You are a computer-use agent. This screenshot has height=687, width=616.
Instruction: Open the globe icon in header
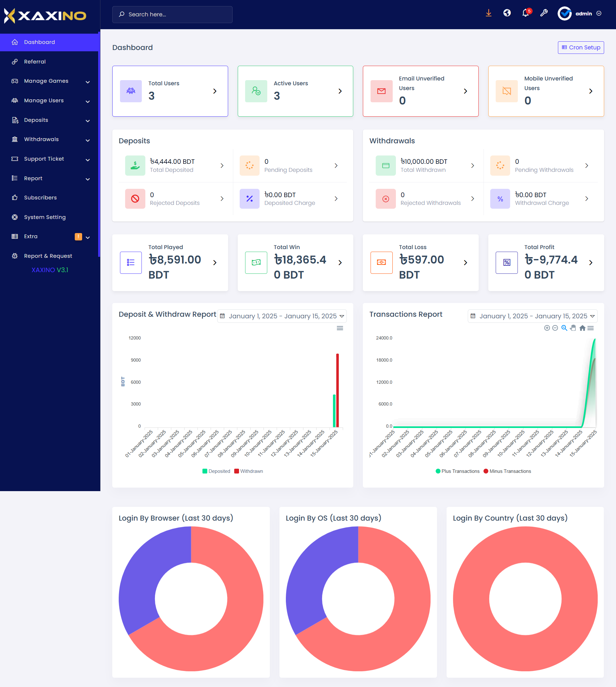[x=507, y=13]
